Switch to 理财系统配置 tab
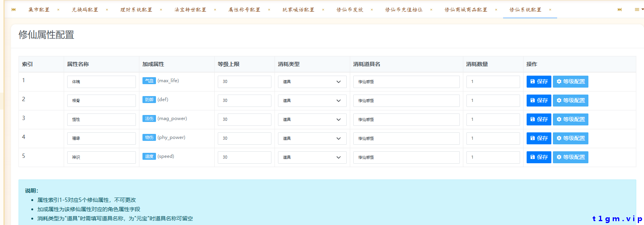Viewport: 644px width, 225px height. click(x=136, y=10)
